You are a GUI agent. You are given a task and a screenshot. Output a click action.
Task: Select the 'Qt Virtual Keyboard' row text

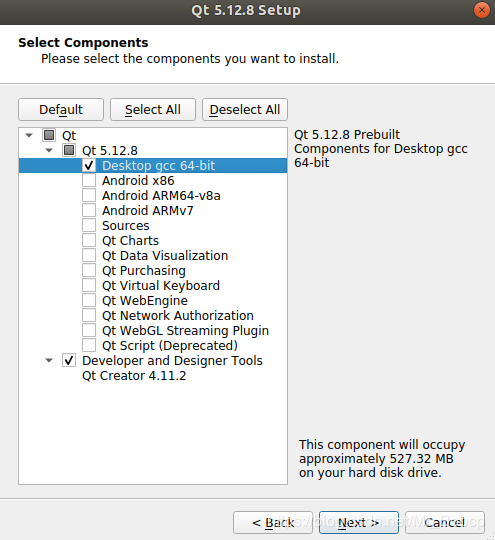pyautogui.click(x=161, y=285)
